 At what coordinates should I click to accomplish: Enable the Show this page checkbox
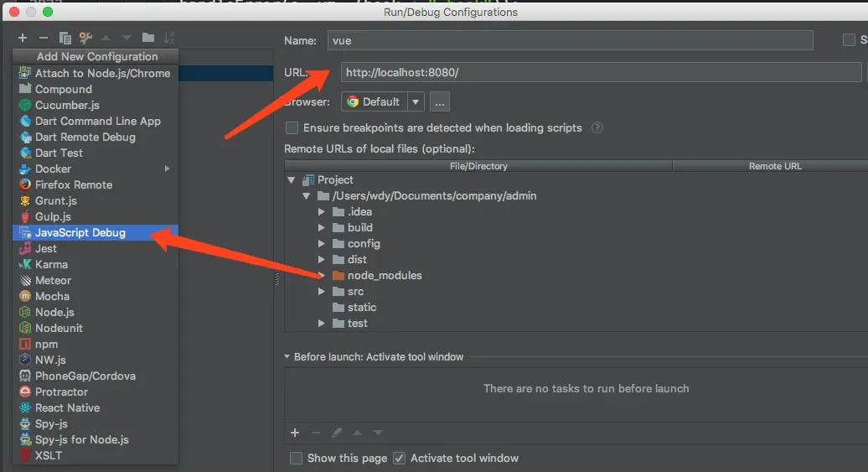(296, 458)
